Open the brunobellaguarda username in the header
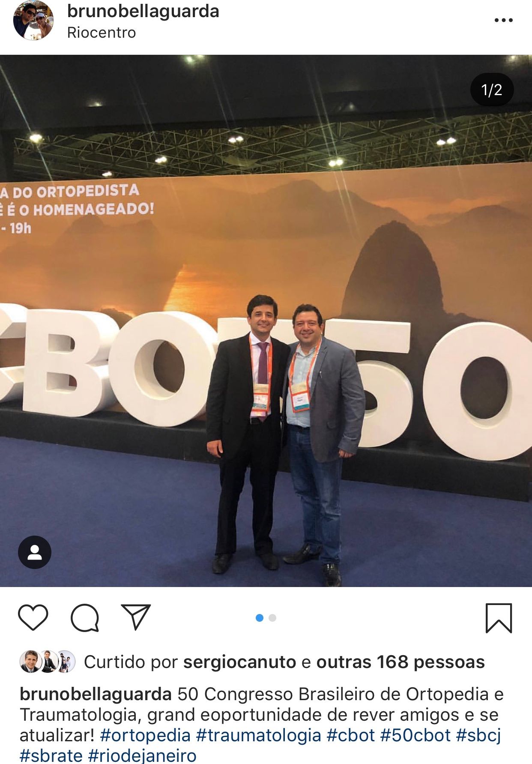 143,11
